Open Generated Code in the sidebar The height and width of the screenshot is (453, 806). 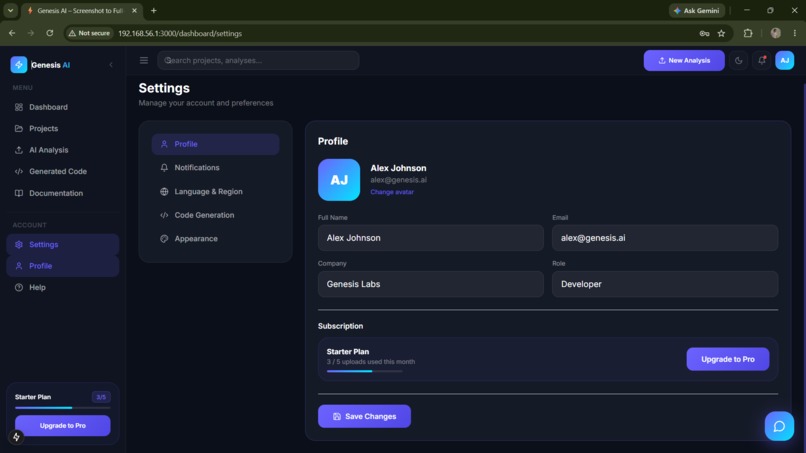click(63, 171)
